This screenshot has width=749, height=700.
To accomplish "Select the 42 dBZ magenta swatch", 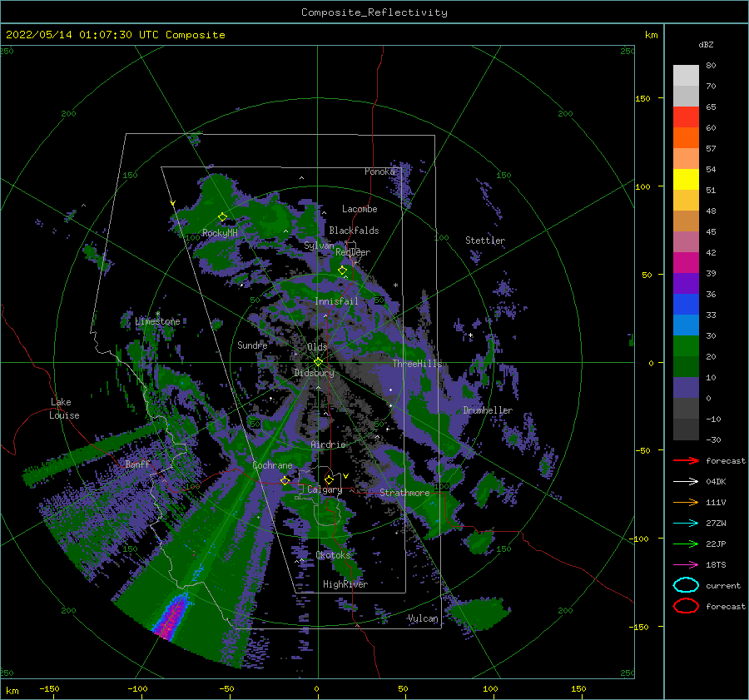I will (686, 262).
